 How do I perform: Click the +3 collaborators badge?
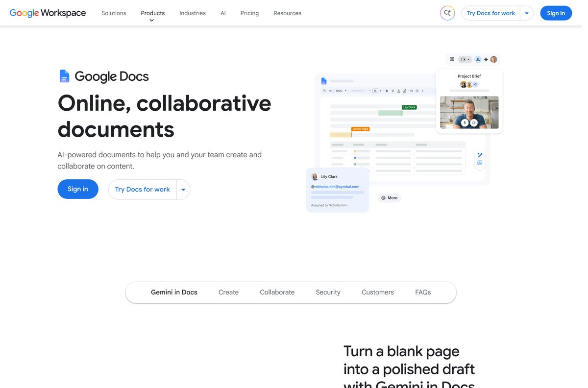point(475,84)
